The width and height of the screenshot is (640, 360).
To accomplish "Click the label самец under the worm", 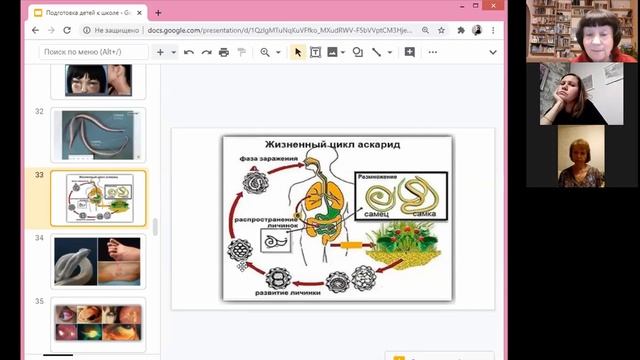I will (376, 214).
